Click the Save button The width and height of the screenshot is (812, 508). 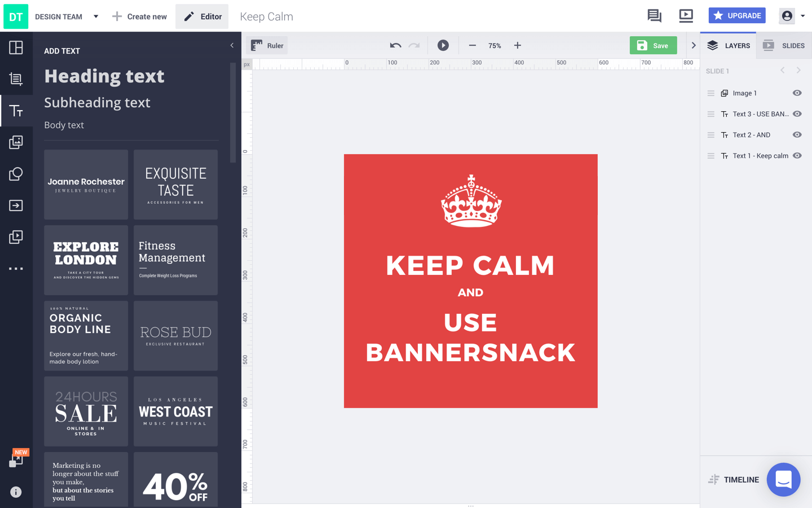(x=653, y=46)
